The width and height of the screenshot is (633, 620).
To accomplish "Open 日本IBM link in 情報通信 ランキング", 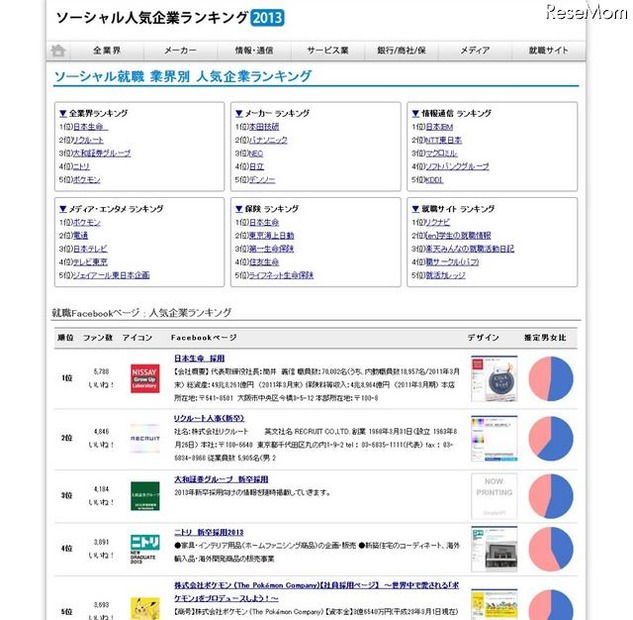I will 440,127.
